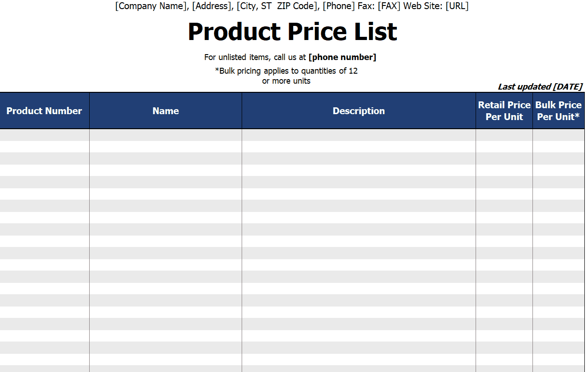Image resolution: width=588 pixels, height=372 pixels.
Task: Click first empty cell under Name
Action: click(166, 135)
